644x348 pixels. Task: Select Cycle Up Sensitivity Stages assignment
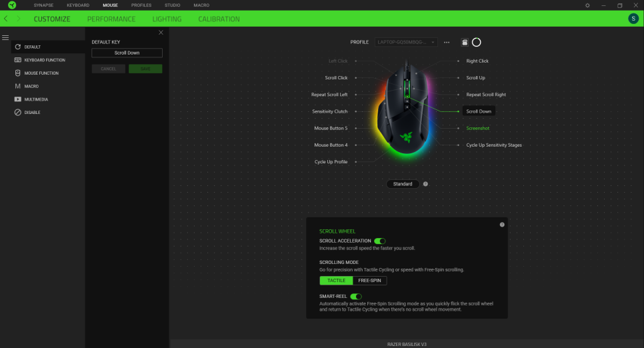pyautogui.click(x=494, y=145)
